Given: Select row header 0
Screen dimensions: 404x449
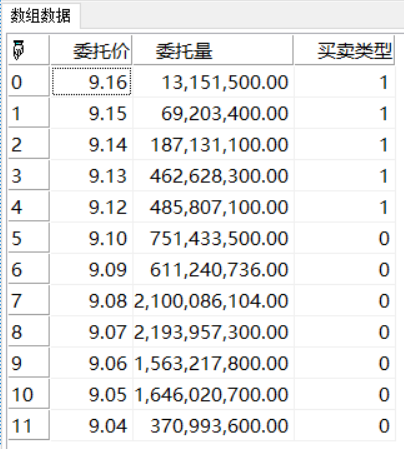Looking at the screenshot, I should click(29, 82).
